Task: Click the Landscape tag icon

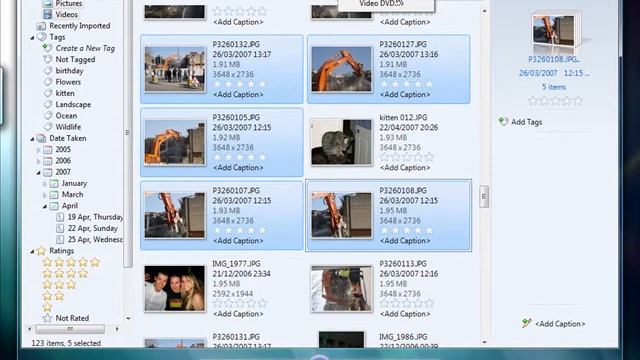Action: click(x=48, y=104)
